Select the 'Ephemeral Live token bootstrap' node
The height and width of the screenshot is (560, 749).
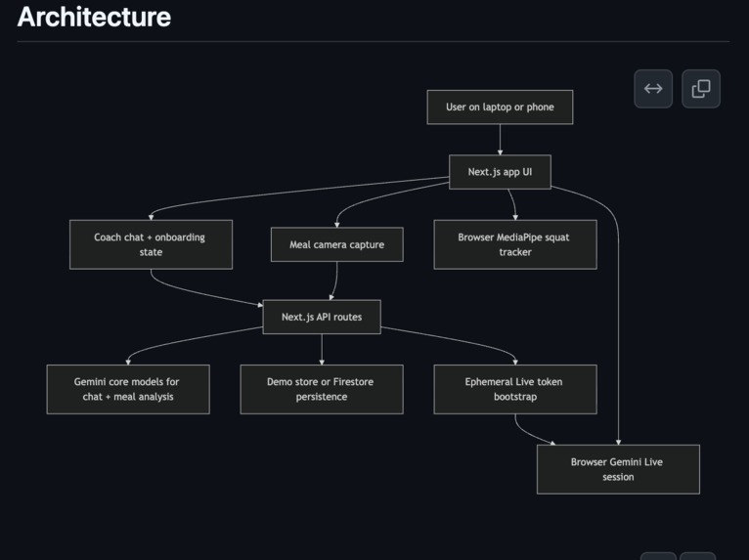tap(515, 389)
